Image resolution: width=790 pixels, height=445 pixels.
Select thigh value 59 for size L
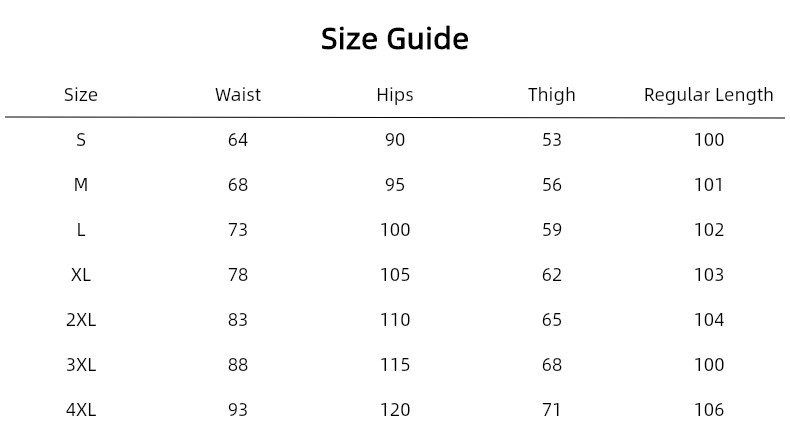(x=552, y=230)
